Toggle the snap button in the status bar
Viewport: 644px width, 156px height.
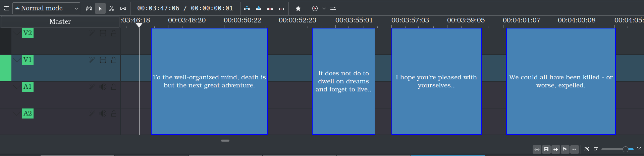575,149
